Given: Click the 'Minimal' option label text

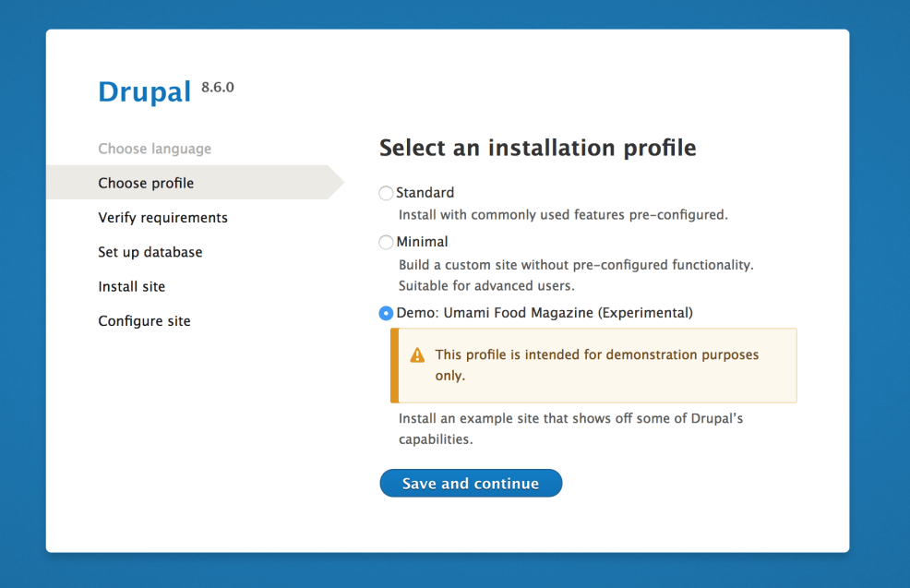Looking at the screenshot, I should click(x=422, y=242).
